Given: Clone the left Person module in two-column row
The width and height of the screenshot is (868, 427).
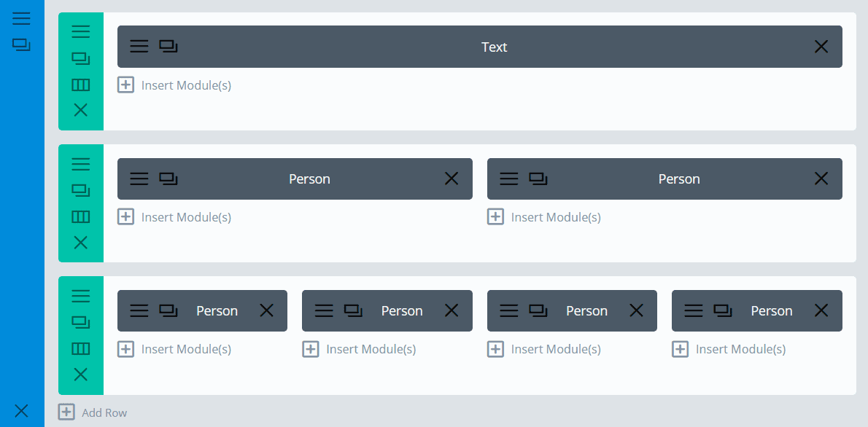Looking at the screenshot, I should (x=168, y=179).
